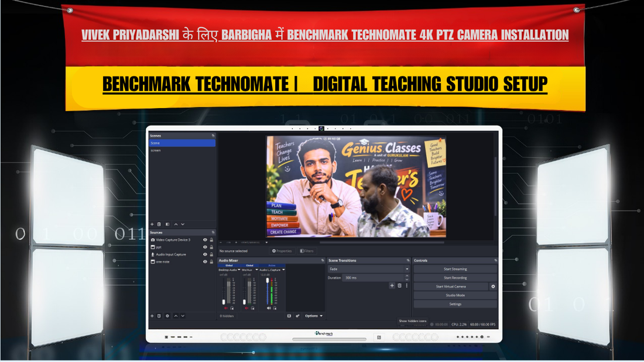Screen dimensions: 644x362
Task: Select the screen item in Scenes list
Action: pos(182,150)
